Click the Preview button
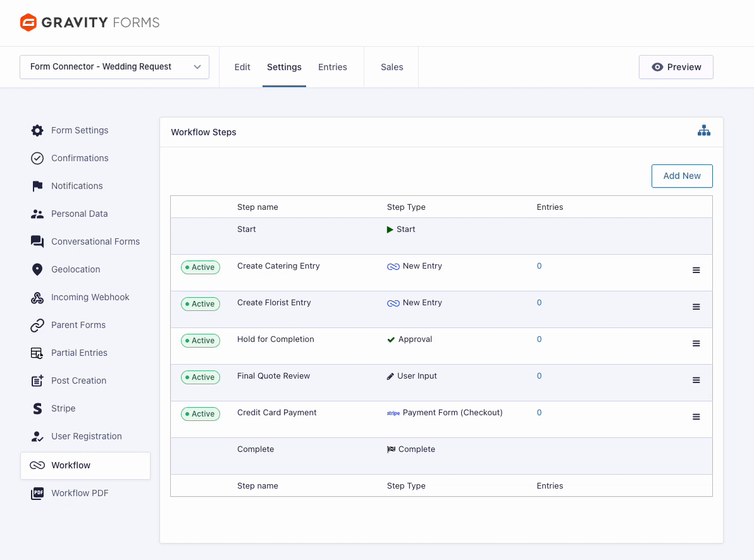Screen dimensions: 754x560 pyautogui.click(x=676, y=67)
